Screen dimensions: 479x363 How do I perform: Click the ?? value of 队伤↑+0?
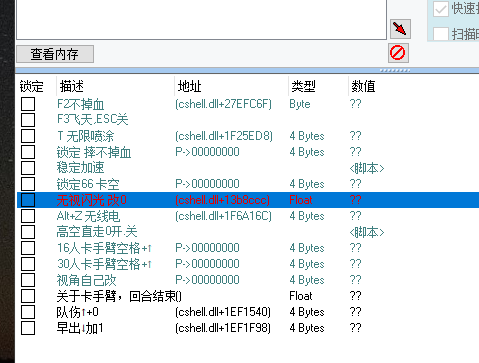pos(356,312)
